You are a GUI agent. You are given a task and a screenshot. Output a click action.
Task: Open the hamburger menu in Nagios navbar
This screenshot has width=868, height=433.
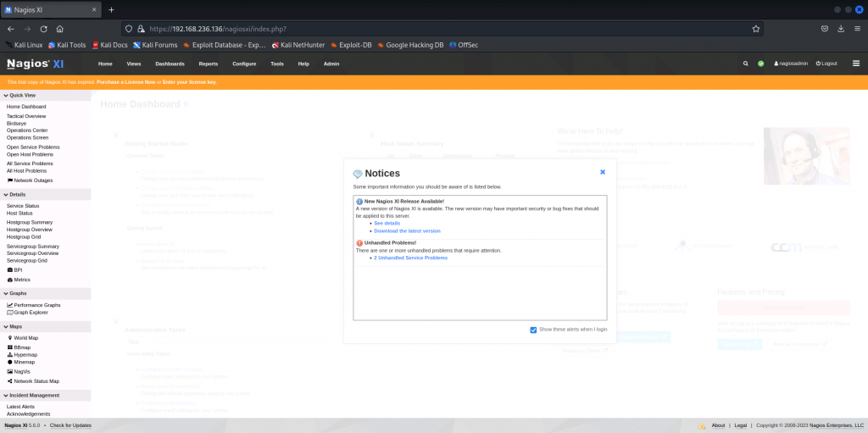coord(856,64)
